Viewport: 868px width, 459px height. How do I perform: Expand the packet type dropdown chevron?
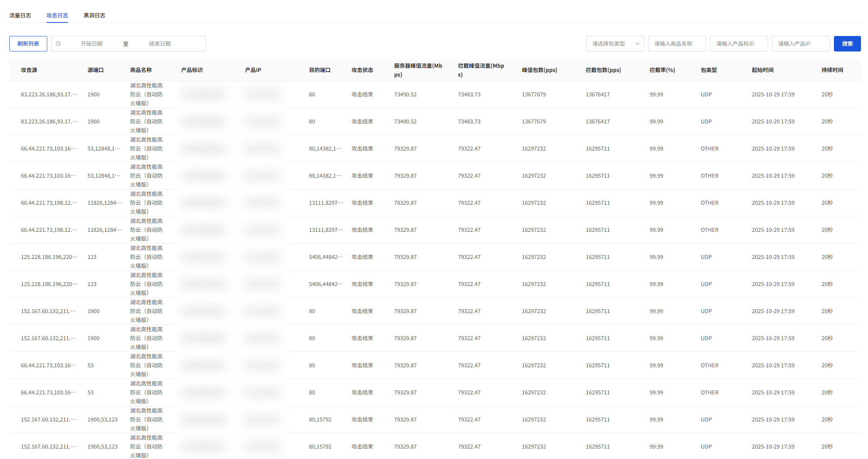point(637,44)
